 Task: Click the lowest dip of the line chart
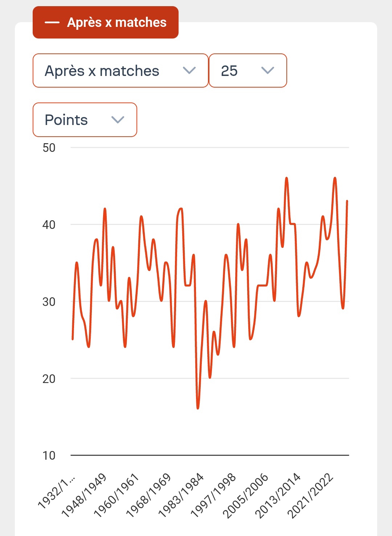click(x=198, y=408)
